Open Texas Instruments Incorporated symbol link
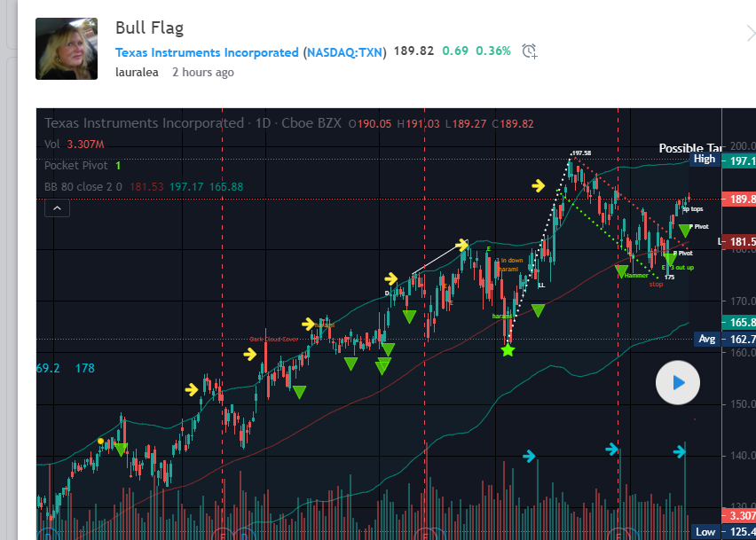Viewport: 756px width, 540px height. [207, 52]
